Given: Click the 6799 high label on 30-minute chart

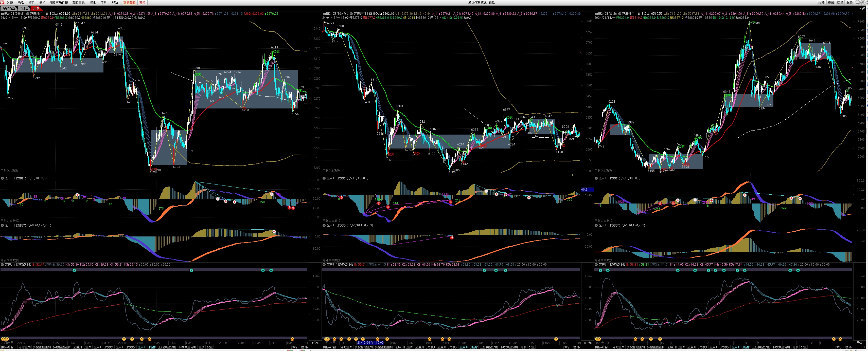Looking at the screenshot, I should (331, 23).
